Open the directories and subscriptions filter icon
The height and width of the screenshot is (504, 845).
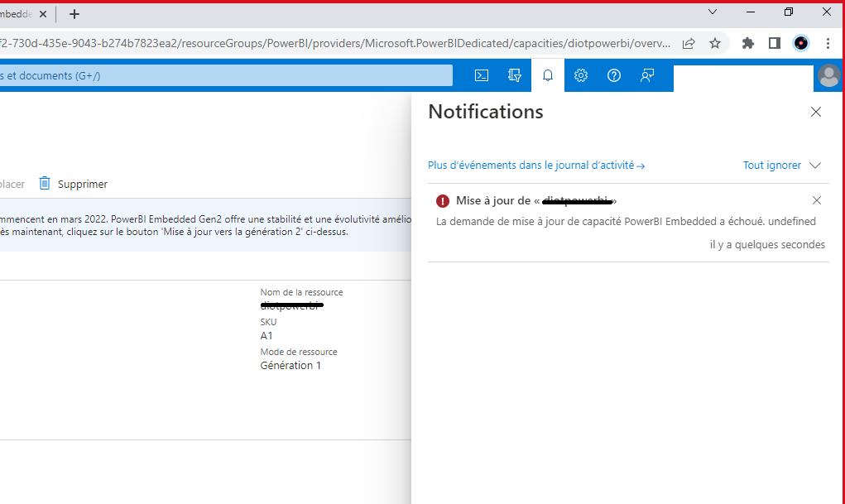coord(515,75)
